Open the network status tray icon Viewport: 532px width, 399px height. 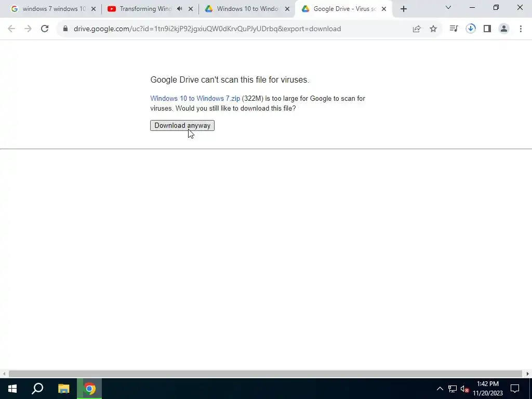[453, 389]
